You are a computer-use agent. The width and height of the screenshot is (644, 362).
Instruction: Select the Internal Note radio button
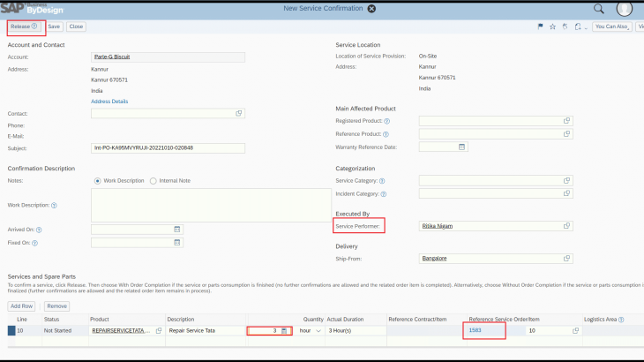pos(154,181)
